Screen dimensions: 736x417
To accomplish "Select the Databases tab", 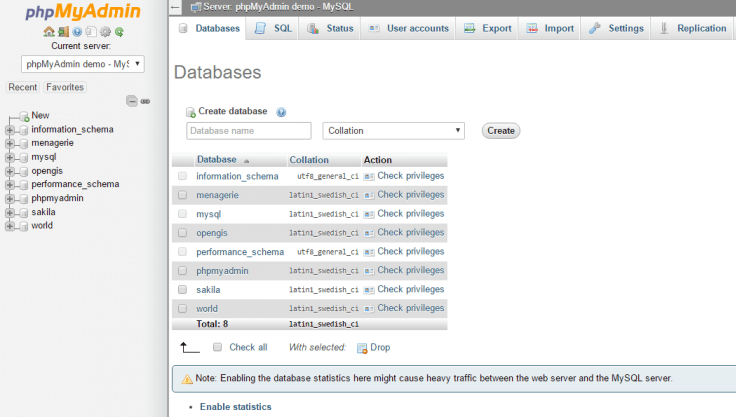I will (209, 28).
